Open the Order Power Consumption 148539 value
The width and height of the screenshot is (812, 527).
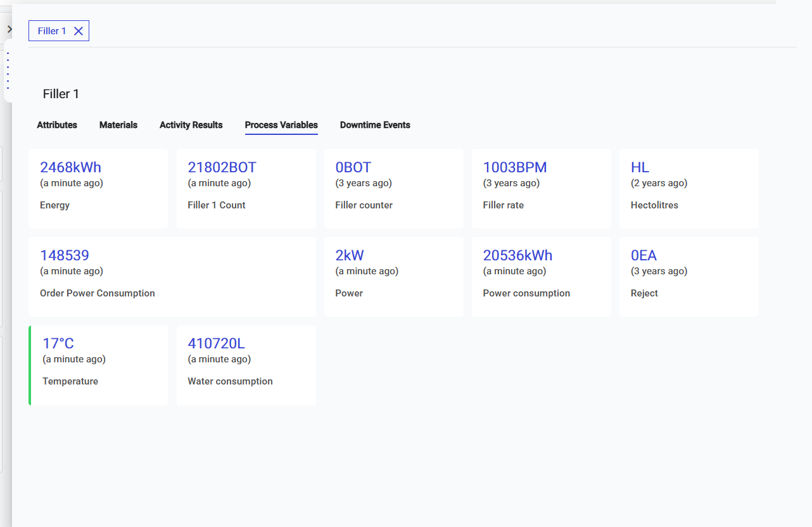click(x=65, y=255)
